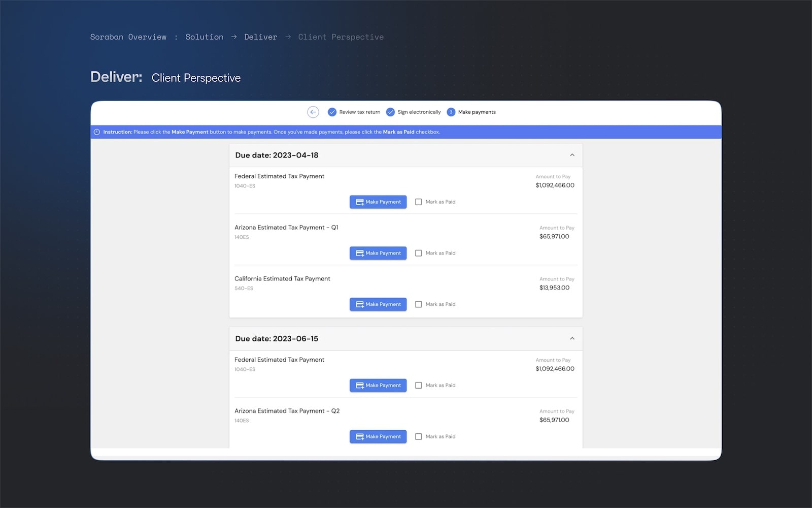Click the 140ES code under Arizona Q1
Image resolution: width=812 pixels, height=508 pixels.
242,237
